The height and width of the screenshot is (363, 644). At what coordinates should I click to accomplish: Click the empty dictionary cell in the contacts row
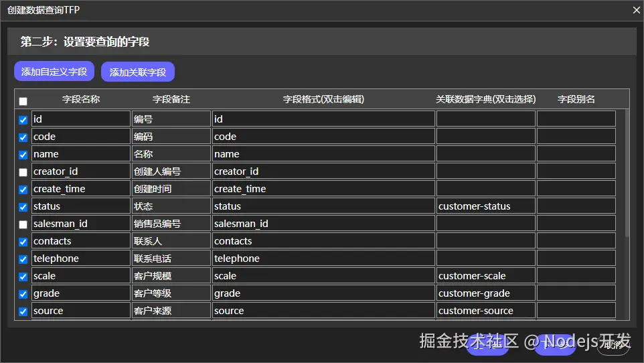(x=486, y=241)
